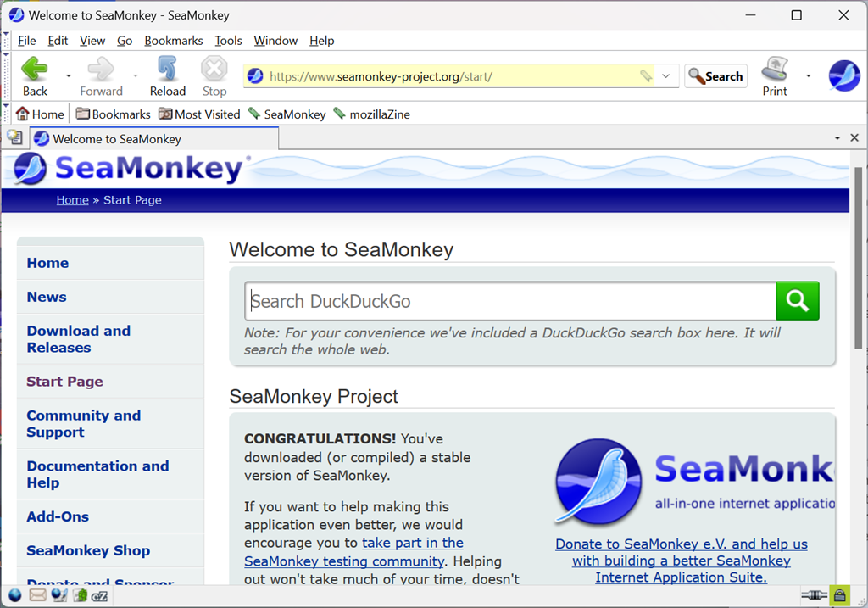This screenshot has height=608, width=868.
Task: Click the security padlock icon
Action: [x=840, y=595]
